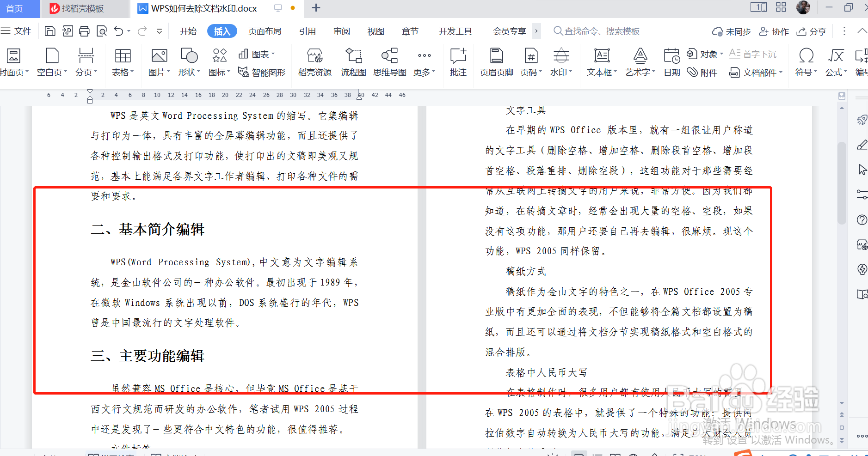Insert a blank page (空白页)
This screenshot has width=868, height=456.
[52, 62]
